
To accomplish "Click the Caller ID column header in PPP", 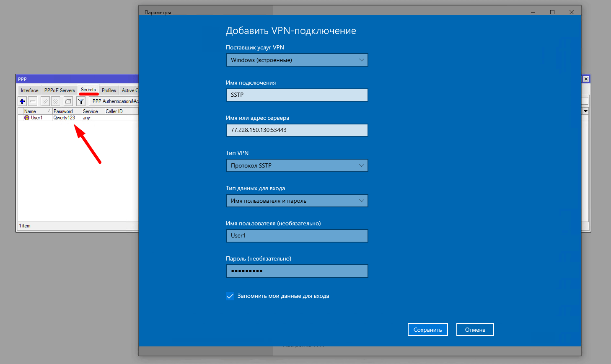I will click(122, 111).
